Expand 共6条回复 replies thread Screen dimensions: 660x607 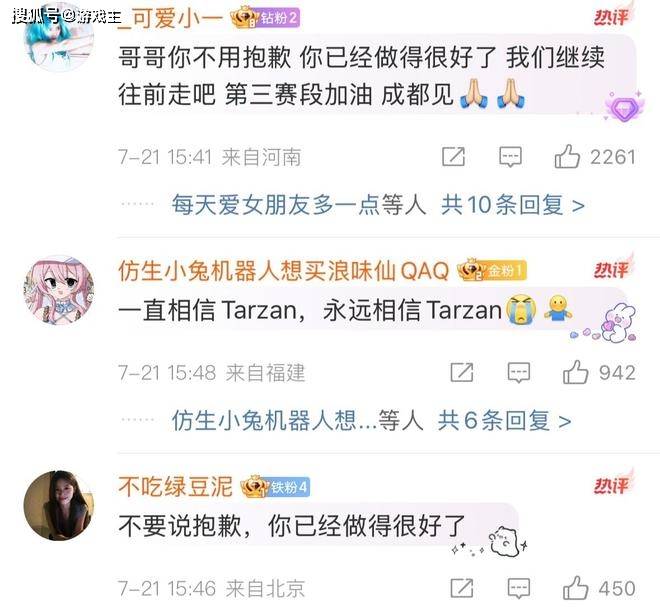504,421
